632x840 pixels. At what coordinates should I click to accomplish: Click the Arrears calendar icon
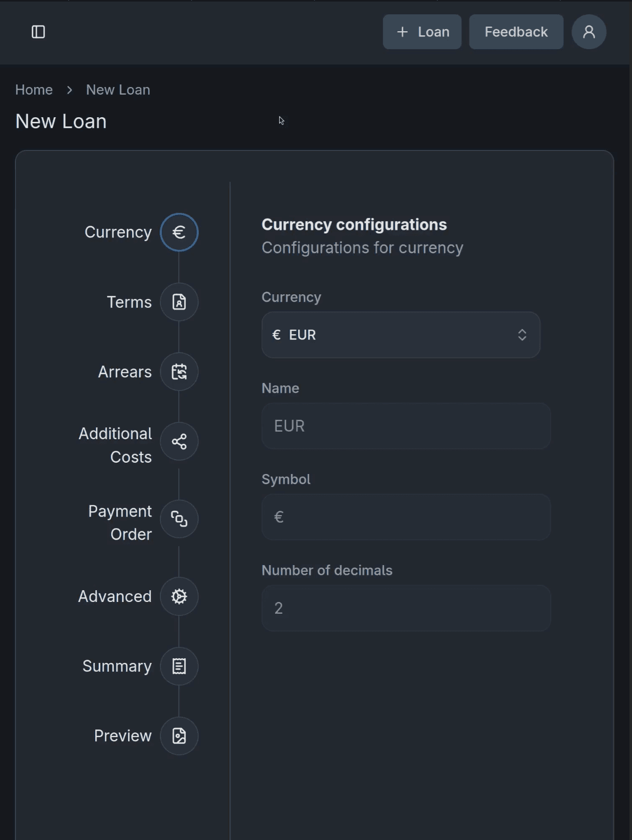coord(179,372)
